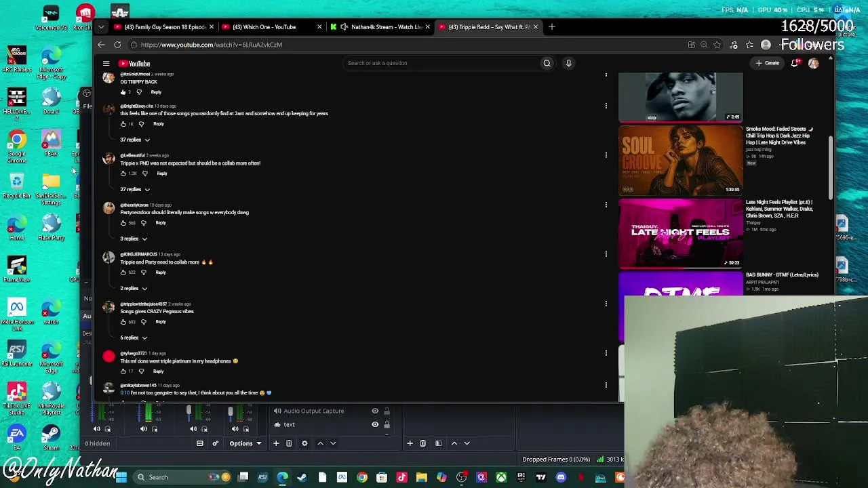868x488 pixels.
Task: Toggle visibility of Audio Output Capture source
Action: coord(375,411)
